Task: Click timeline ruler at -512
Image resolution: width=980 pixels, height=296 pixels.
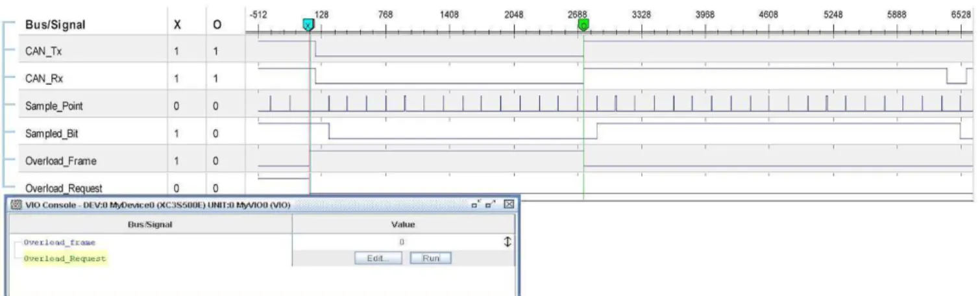Action: [258, 16]
